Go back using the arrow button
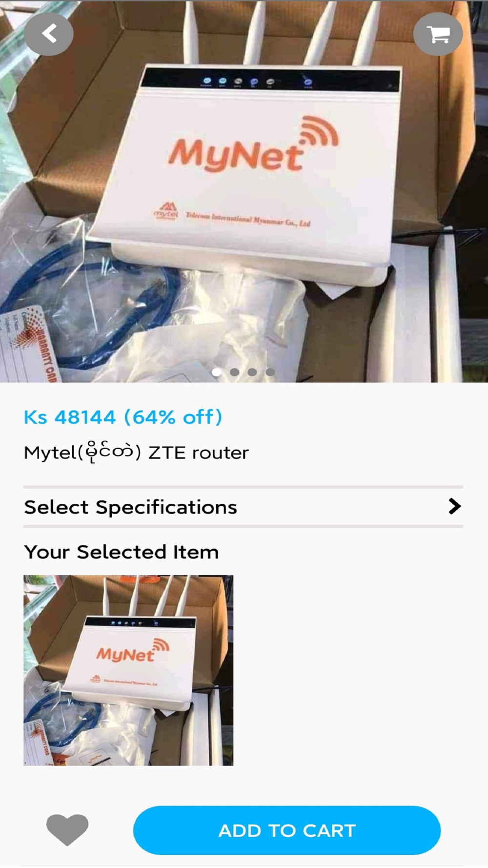Screen dimensions: 488x868 pyautogui.click(x=49, y=34)
